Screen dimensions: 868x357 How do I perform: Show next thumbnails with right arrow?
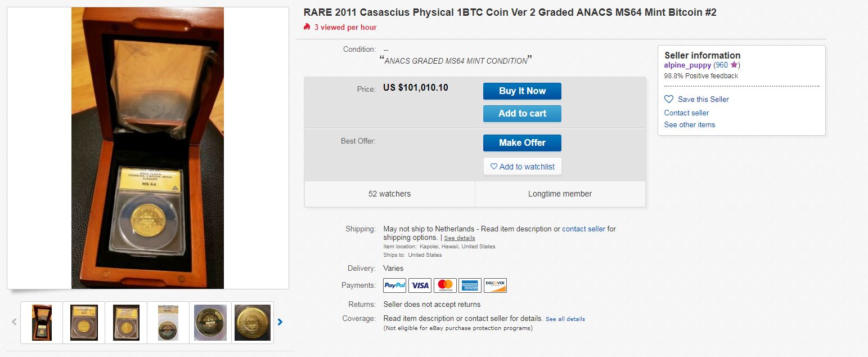click(280, 322)
